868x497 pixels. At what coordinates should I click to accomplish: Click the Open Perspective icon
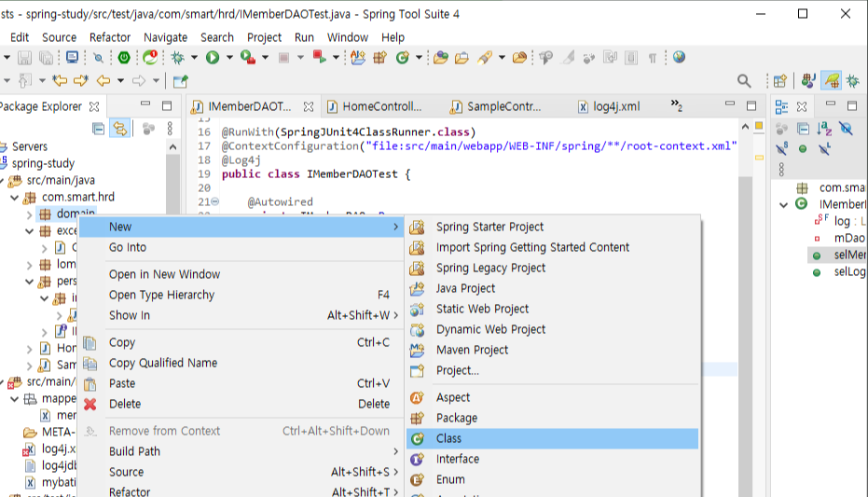[x=780, y=81]
